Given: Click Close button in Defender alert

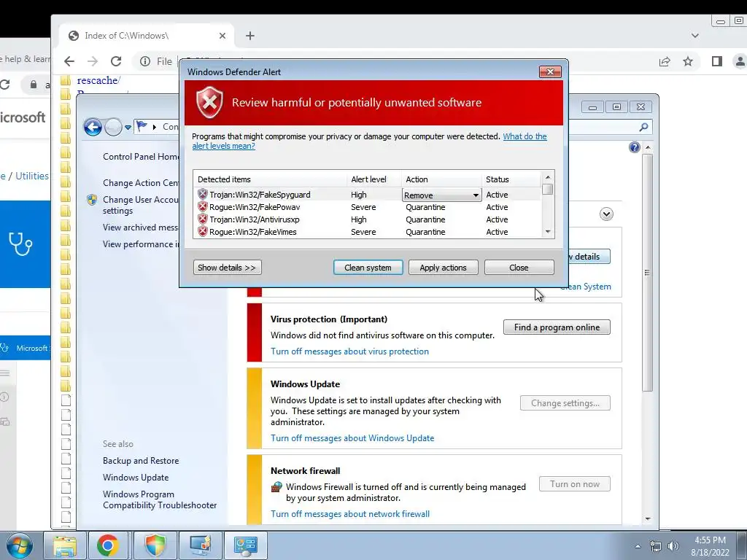Looking at the screenshot, I should 519,268.
